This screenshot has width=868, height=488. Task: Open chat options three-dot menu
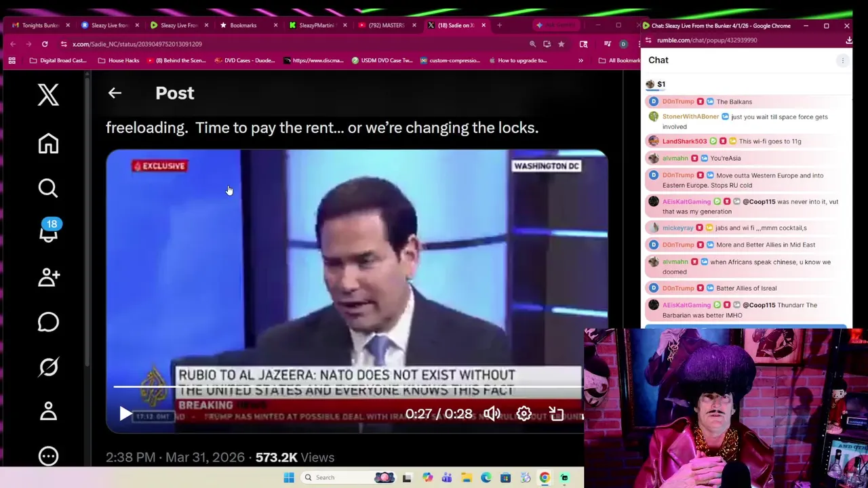click(x=842, y=60)
